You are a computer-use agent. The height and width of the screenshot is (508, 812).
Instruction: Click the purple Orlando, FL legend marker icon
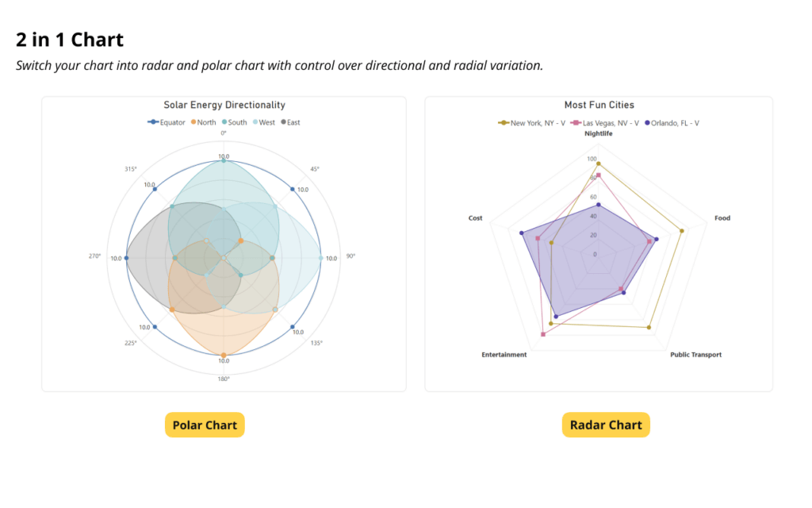[x=647, y=123]
